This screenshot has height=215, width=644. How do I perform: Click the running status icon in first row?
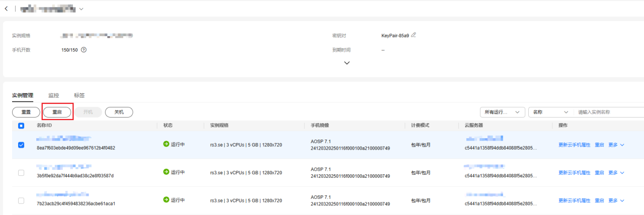167,144
